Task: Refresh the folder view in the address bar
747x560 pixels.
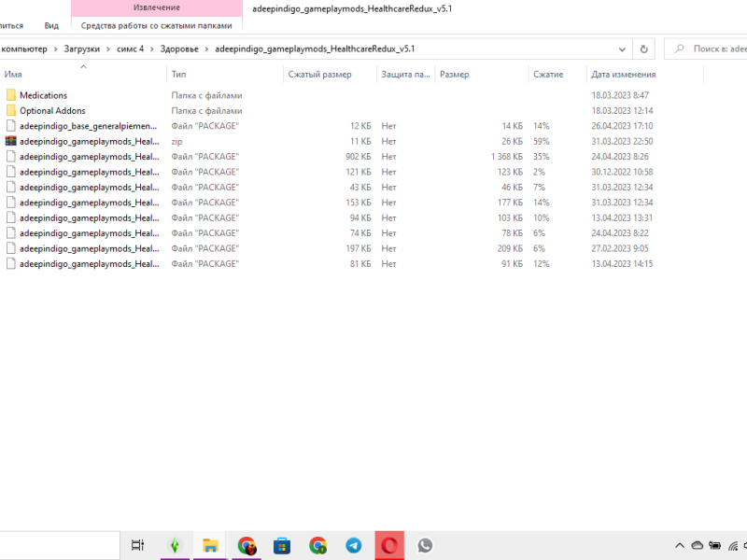Action: pos(643,49)
